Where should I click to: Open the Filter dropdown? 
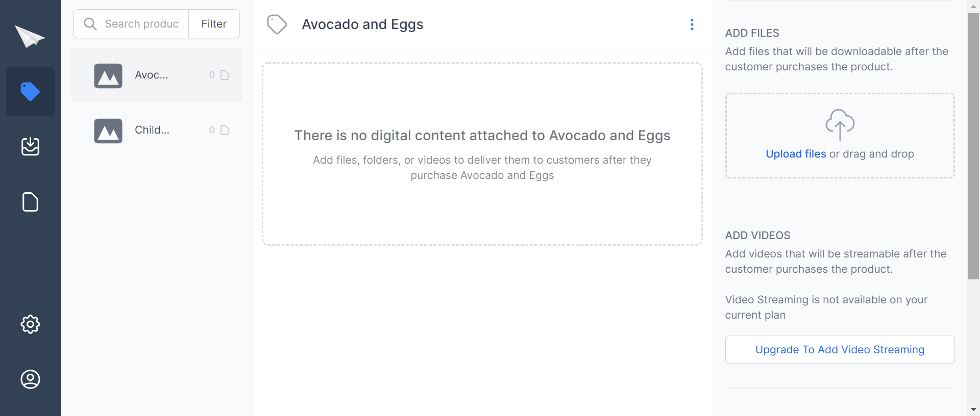pyautogui.click(x=214, y=24)
